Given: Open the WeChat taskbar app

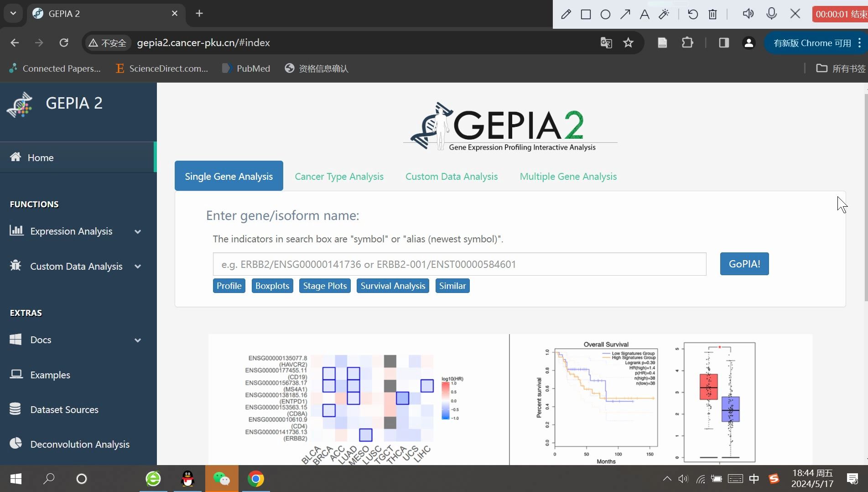Looking at the screenshot, I should (x=222, y=479).
